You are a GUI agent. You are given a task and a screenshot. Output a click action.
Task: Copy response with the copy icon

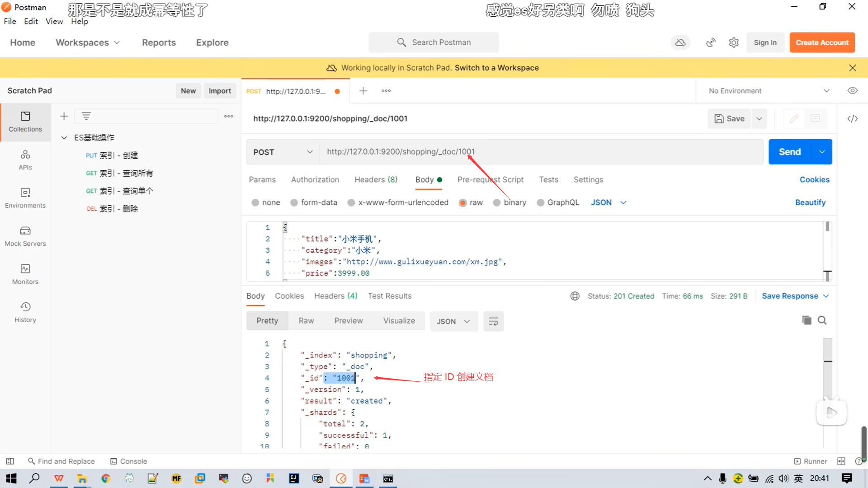click(807, 320)
